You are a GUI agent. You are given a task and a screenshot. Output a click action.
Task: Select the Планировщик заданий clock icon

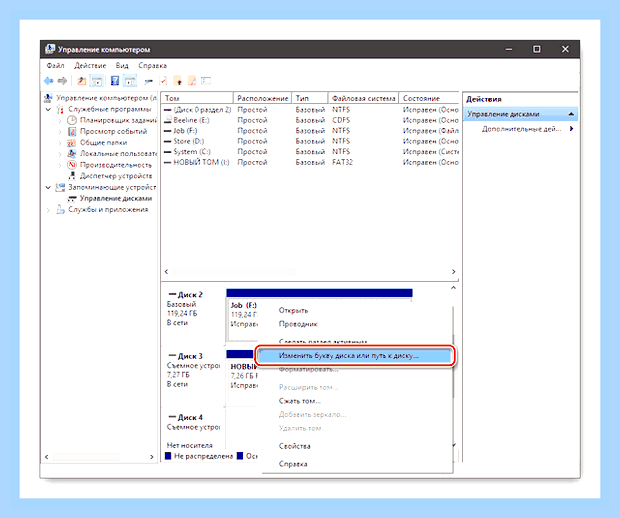click(72, 120)
